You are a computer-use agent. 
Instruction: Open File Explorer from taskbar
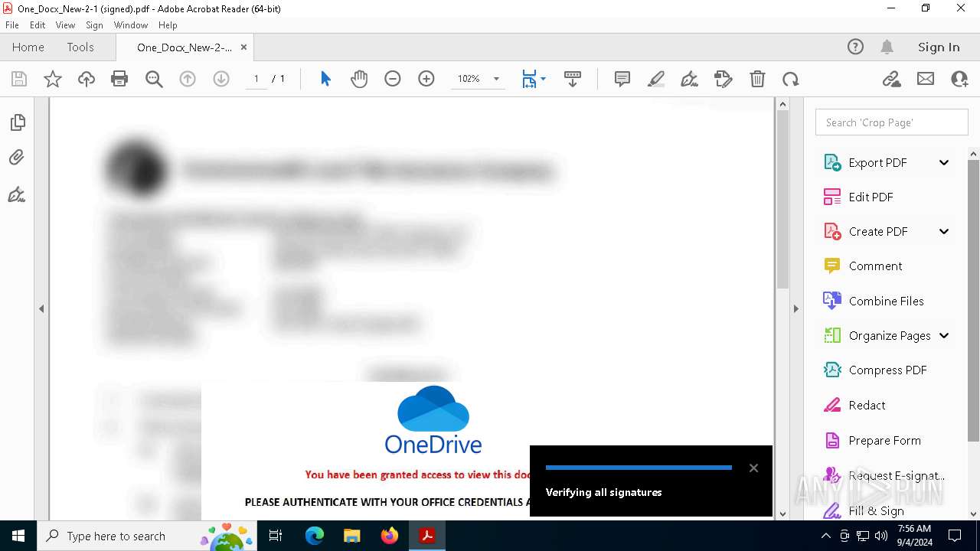[352, 536]
